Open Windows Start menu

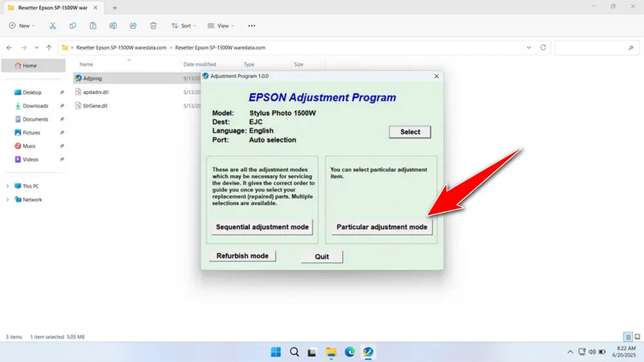coord(276,352)
